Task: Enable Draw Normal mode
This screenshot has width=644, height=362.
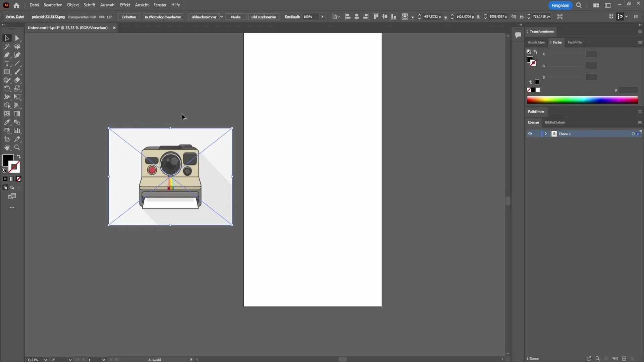Action: pos(5,188)
